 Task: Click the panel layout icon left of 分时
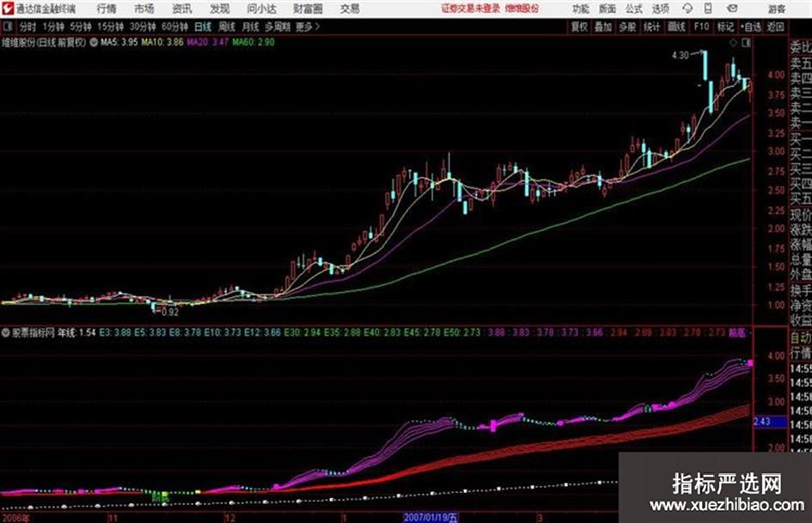click(x=8, y=27)
